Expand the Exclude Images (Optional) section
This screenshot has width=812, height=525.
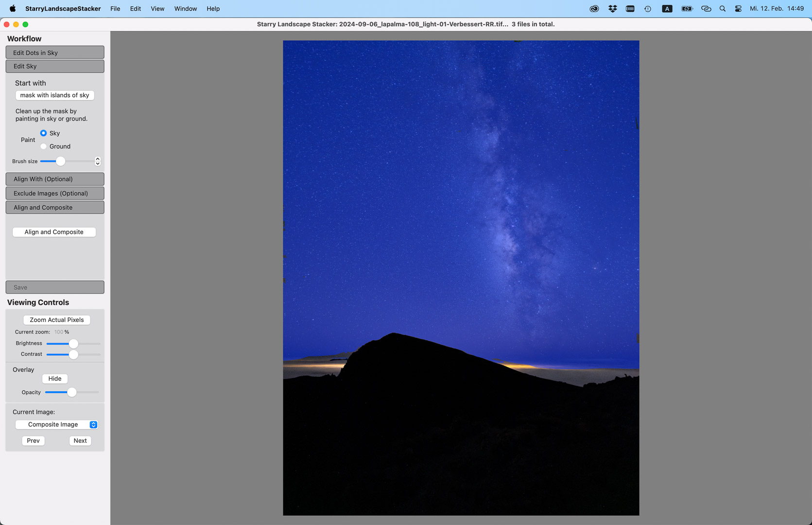tap(55, 193)
